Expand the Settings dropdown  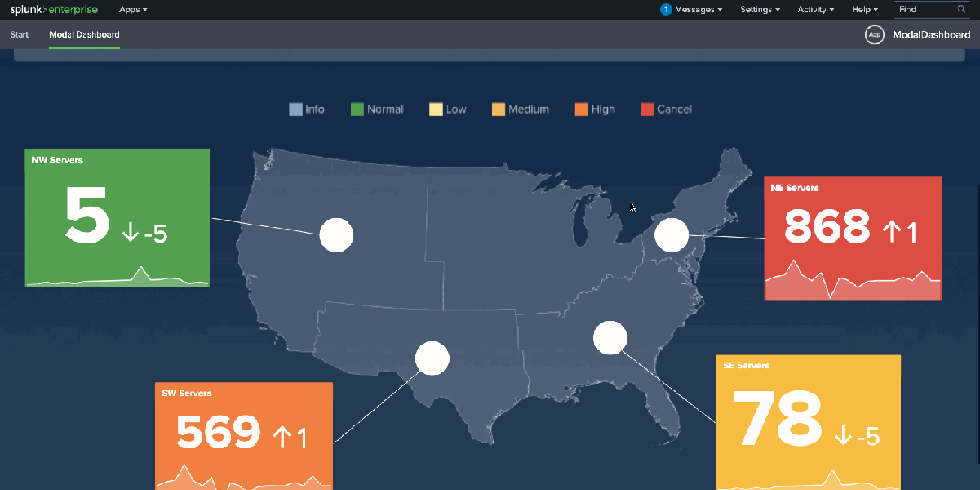pyautogui.click(x=760, y=10)
